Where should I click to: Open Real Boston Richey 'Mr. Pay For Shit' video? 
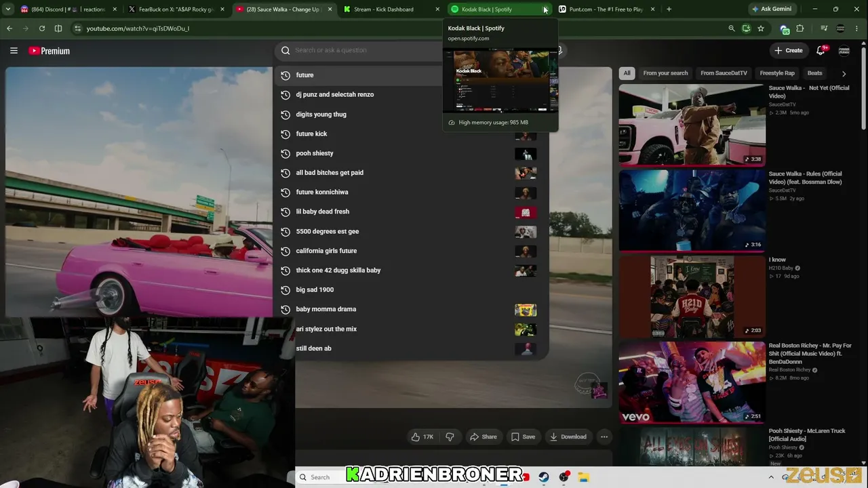(x=692, y=382)
